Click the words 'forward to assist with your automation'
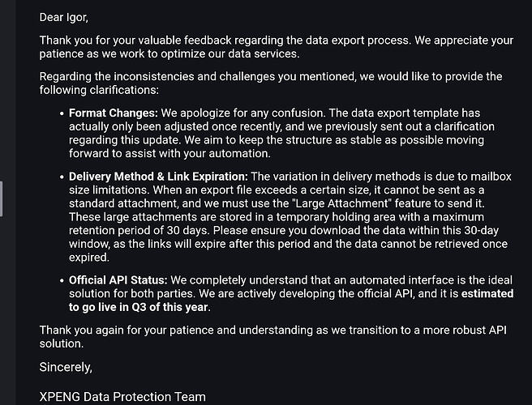This screenshot has height=405, width=532. pyautogui.click(x=169, y=154)
